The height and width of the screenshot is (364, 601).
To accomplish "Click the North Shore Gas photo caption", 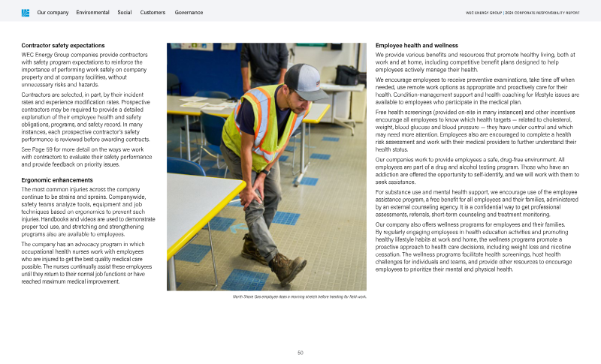I will (x=300, y=296).
